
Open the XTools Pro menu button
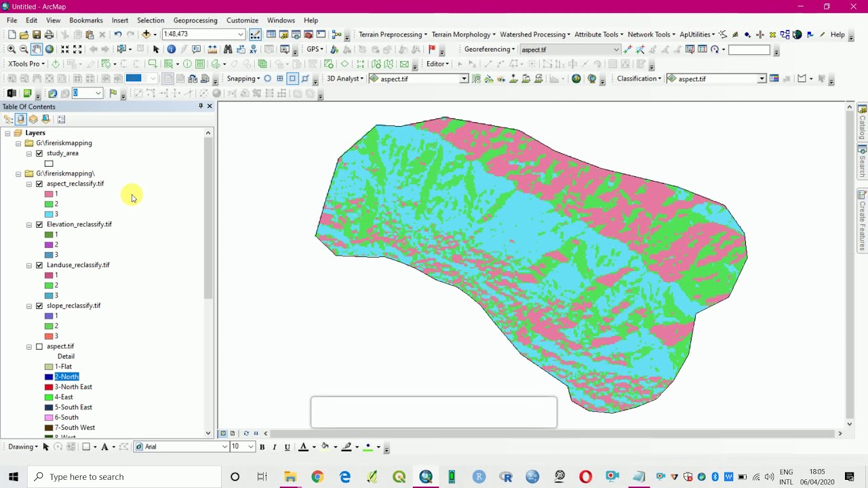click(x=27, y=64)
